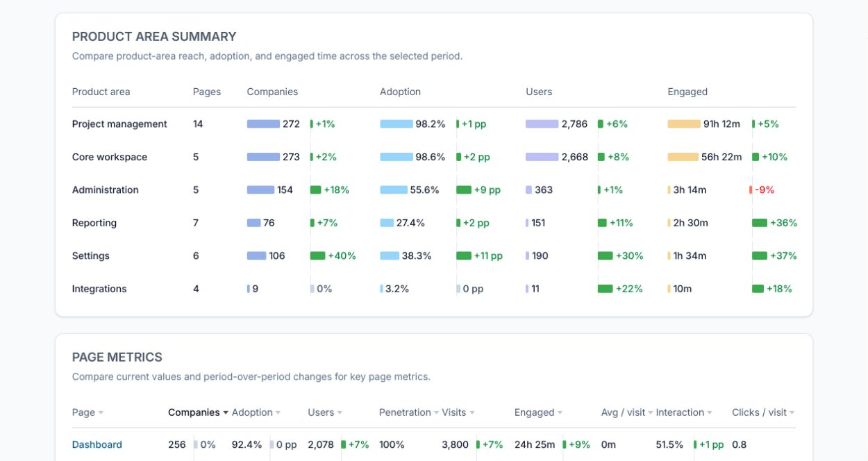
Task: Open the Dashboard page link
Action: [97, 444]
